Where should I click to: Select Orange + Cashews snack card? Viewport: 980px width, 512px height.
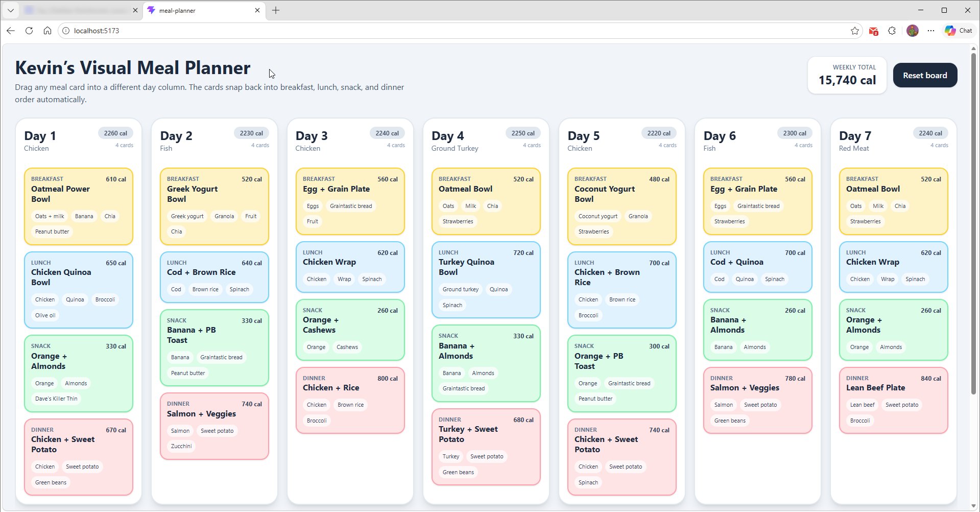(350, 330)
